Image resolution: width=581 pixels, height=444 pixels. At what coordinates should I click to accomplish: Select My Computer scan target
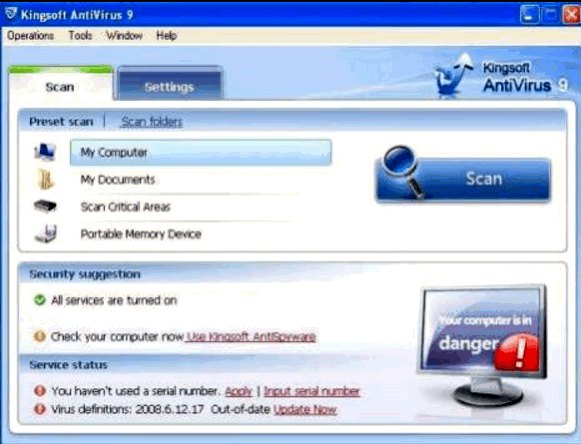[x=200, y=152]
